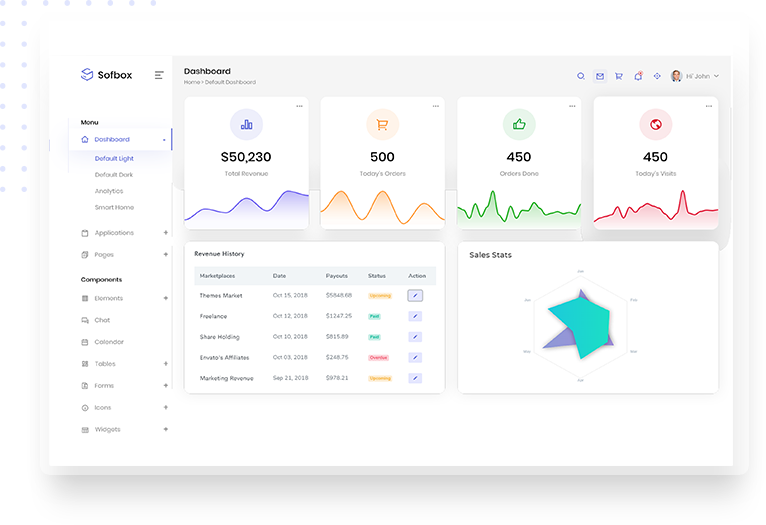The image size is (766, 525).
Task: Expand the Tables menu section
Action: [104, 364]
